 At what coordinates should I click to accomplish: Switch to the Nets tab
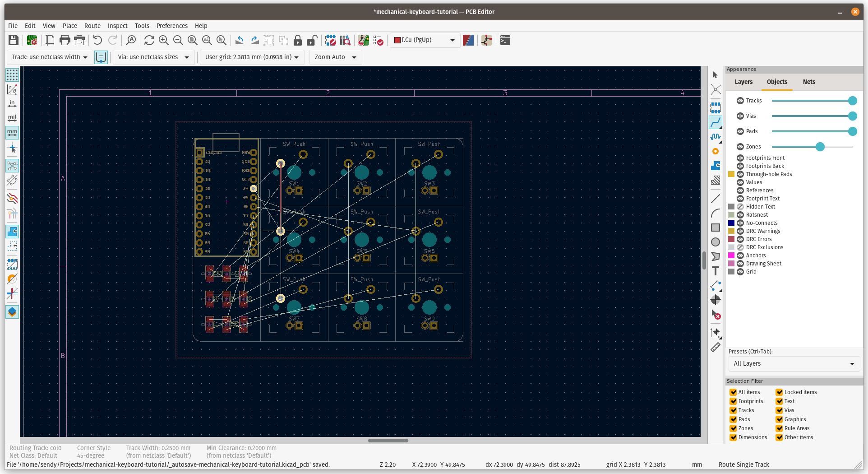(x=809, y=82)
